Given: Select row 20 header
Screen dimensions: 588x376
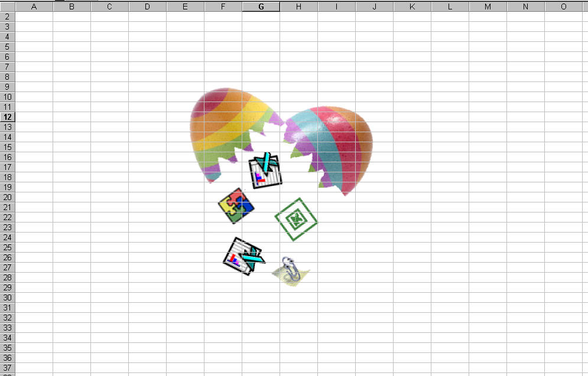Looking at the screenshot, I should [x=8, y=197].
